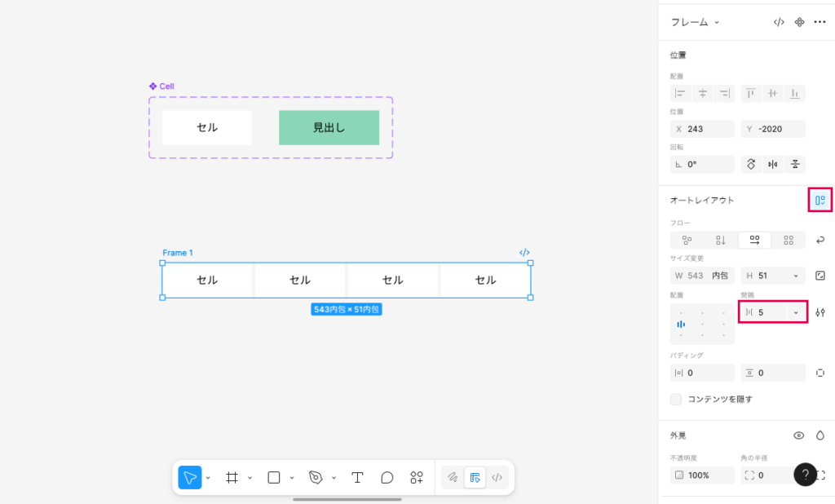Flip vertical icon
835x504 pixels.
(794, 164)
